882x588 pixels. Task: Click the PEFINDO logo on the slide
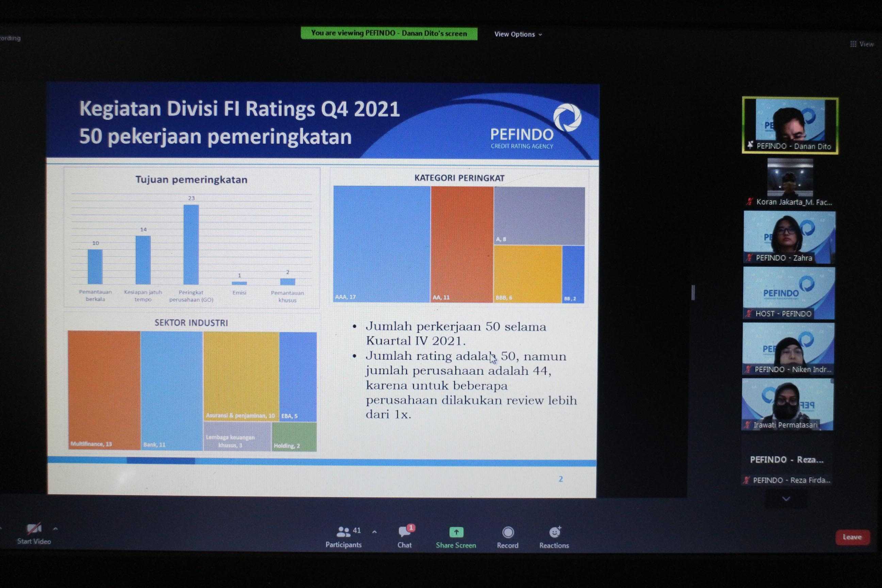[536, 127]
